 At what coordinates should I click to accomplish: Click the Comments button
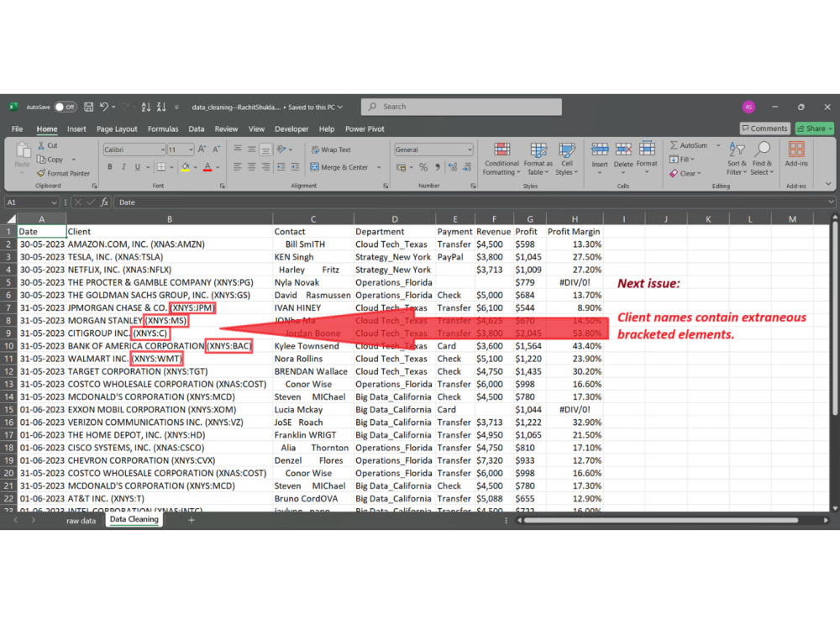pyautogui.click(x=765, y=129)
